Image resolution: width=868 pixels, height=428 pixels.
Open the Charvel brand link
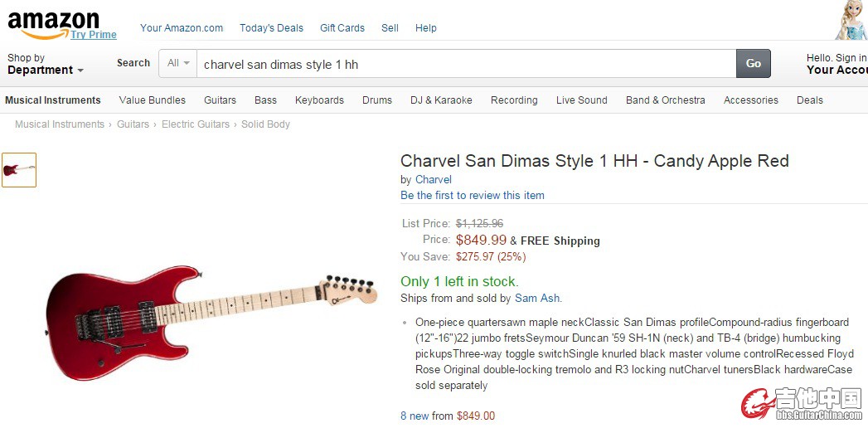tap(433, 179)
